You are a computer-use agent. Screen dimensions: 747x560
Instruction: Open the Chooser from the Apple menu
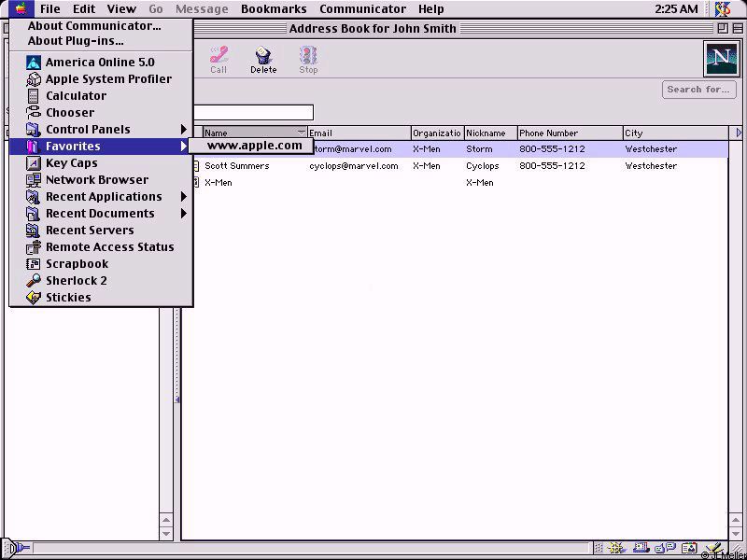pyautogui.click(x=70, y=113)
